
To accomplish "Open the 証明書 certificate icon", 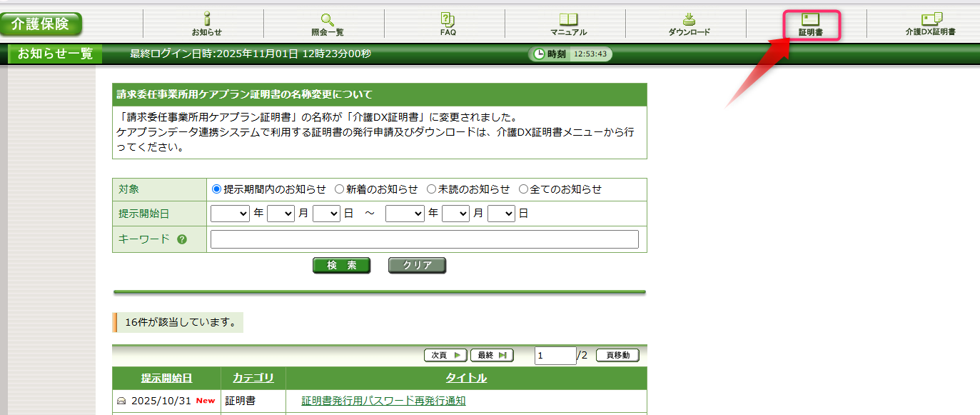I will pyautogui.click(x=810, y=20).
